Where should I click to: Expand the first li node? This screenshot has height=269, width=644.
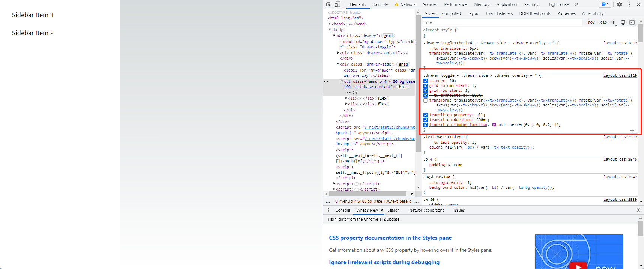(x=346, y=98)
